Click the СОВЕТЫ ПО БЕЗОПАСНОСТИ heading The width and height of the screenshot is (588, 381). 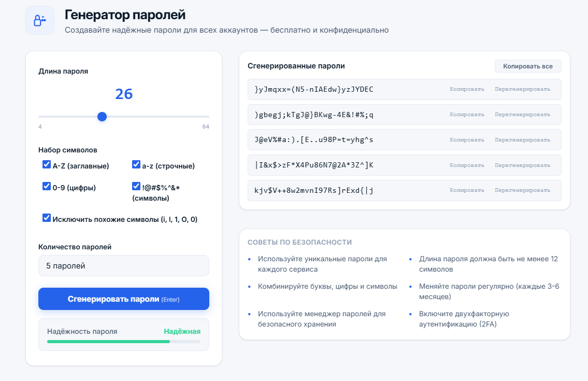299,243
